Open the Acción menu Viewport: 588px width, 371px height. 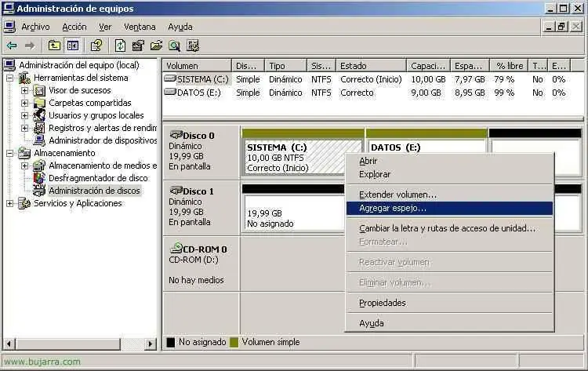(x=74, y=27)
